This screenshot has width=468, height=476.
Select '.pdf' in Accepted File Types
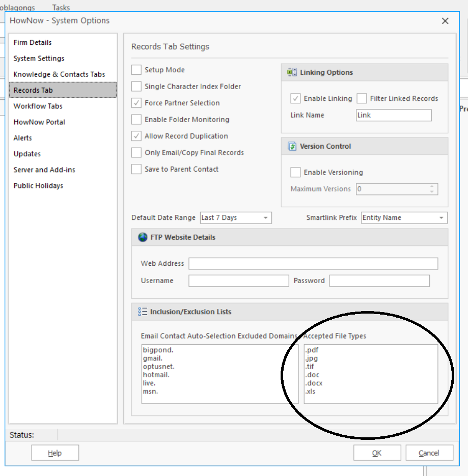(x=312, y=350)
